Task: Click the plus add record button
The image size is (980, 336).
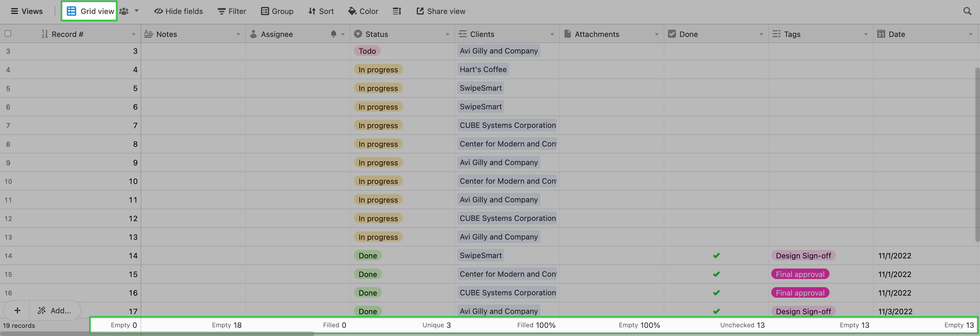Action: point(17,310)
